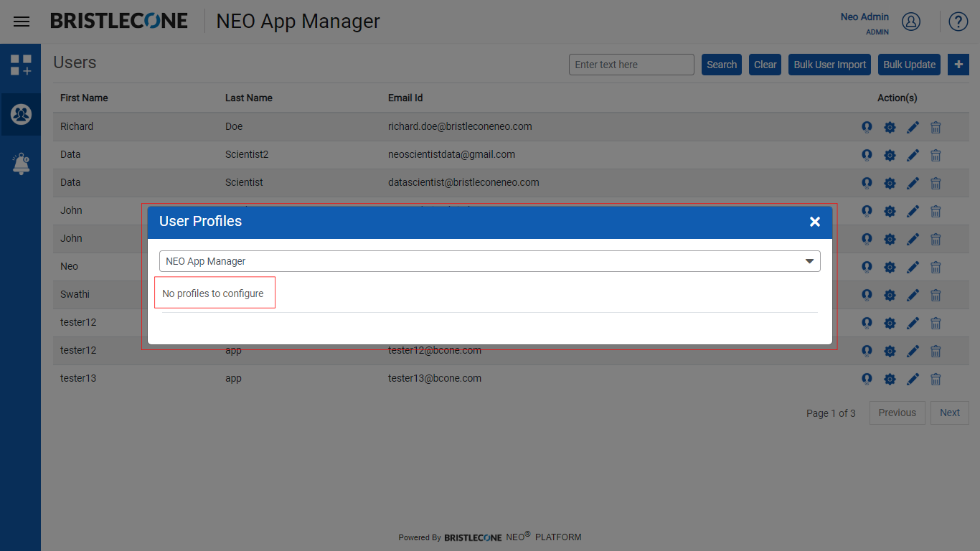The image size is (980, 551).
Task: Click the 'Page 1 of 3' indicator
Action: [831, 413]
